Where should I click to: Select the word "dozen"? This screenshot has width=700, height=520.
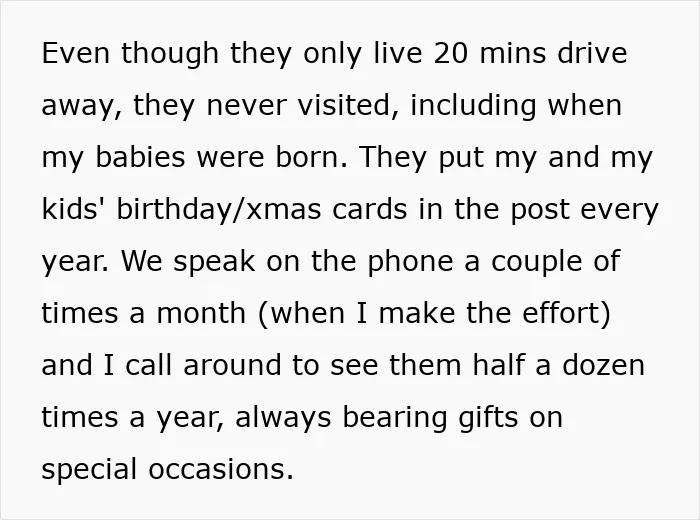click(x=604, y=365)
